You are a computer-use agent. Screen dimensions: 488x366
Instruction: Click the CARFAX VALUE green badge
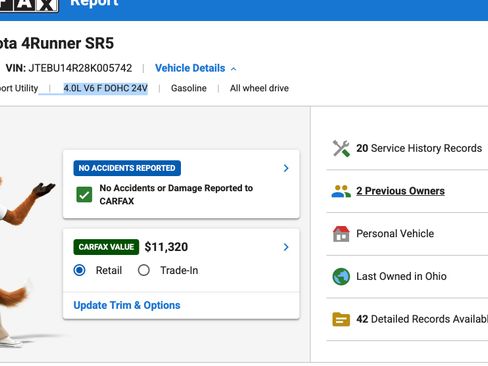(106, 247)
